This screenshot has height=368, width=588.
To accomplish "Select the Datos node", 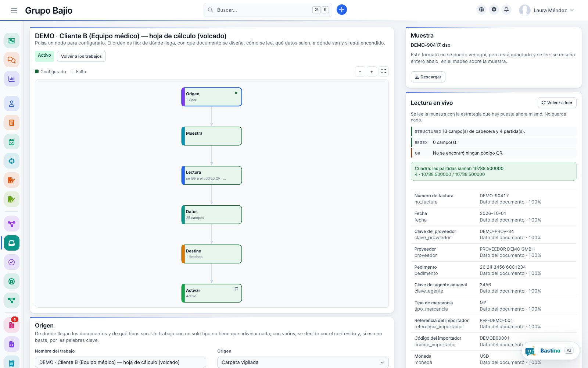I will coord(212,215).
